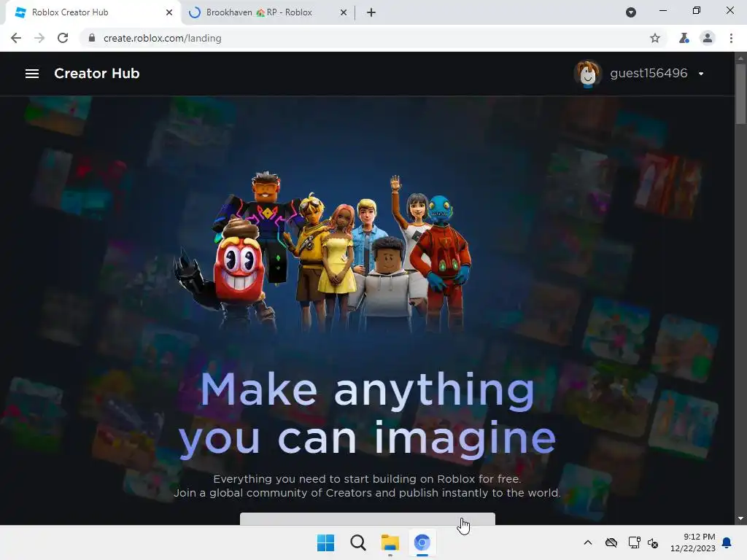The image size is (747, 560).
Task: Open the Chrome labs flask icon
Action: point(684,38)
